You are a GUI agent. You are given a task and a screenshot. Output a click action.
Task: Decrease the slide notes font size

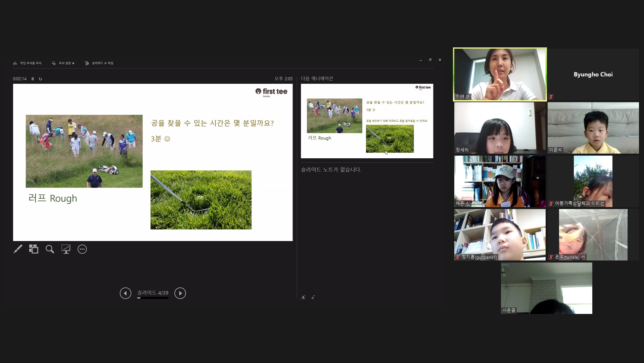[313, 297]
